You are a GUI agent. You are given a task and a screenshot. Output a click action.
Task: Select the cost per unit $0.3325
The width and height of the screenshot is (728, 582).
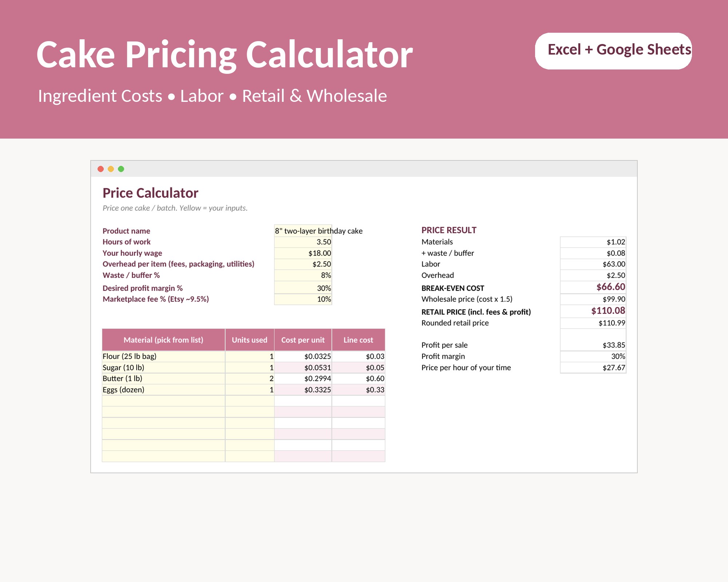[303, 390]
